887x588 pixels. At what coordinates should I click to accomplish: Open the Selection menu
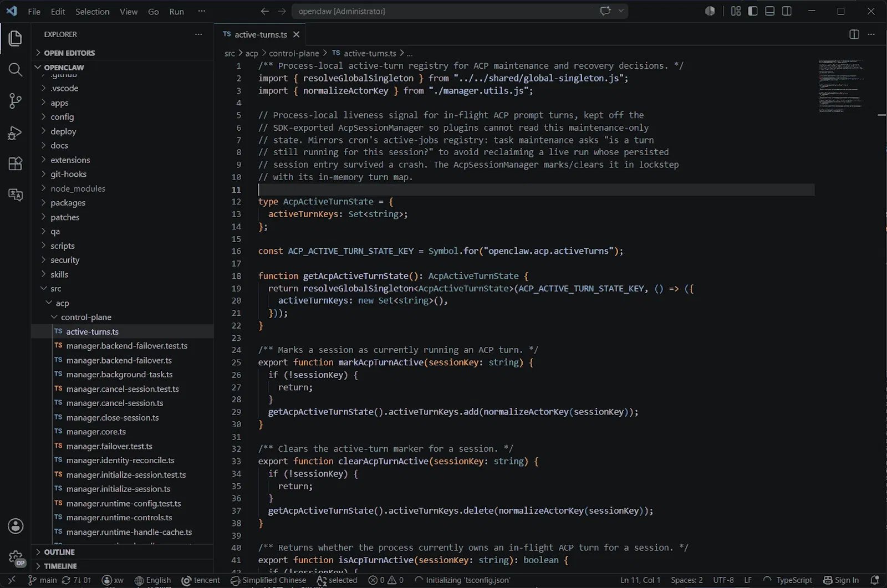click(x=93, y=11)
